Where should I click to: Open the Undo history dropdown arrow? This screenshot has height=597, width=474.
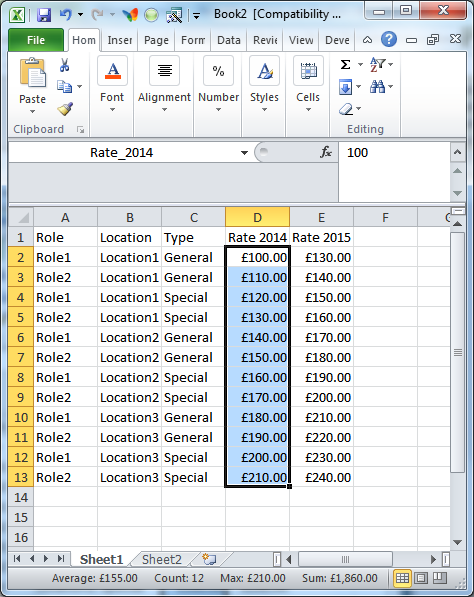click(80, 15)
